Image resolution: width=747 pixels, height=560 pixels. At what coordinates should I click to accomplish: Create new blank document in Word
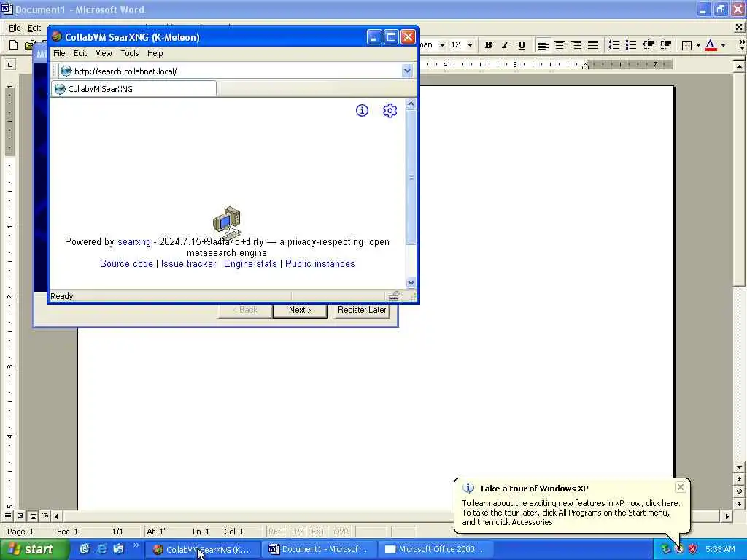[x=13, y=45]
